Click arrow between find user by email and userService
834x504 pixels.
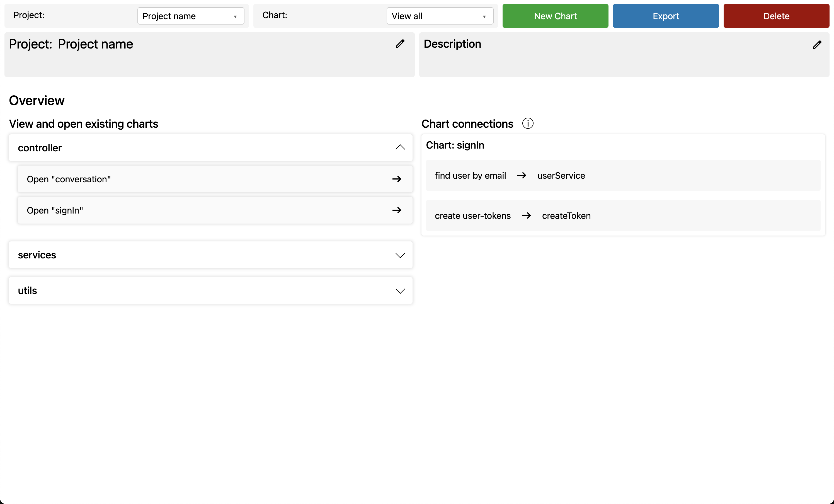pos(522,175)
